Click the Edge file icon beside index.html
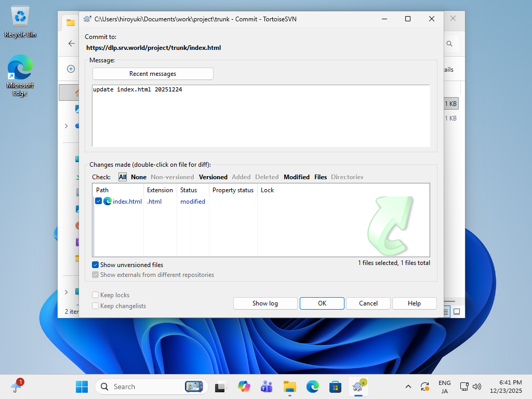The width and height of the screenshot is (532, 399). coord(108,202)
